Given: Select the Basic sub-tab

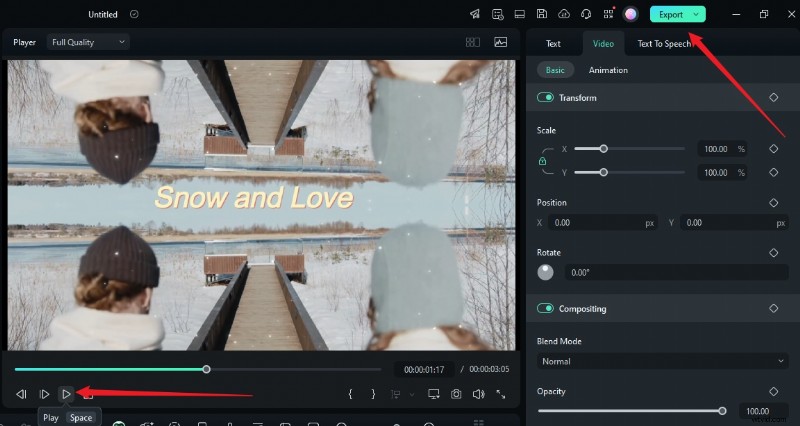Looking at the screenshot, I should click(555, 70).
